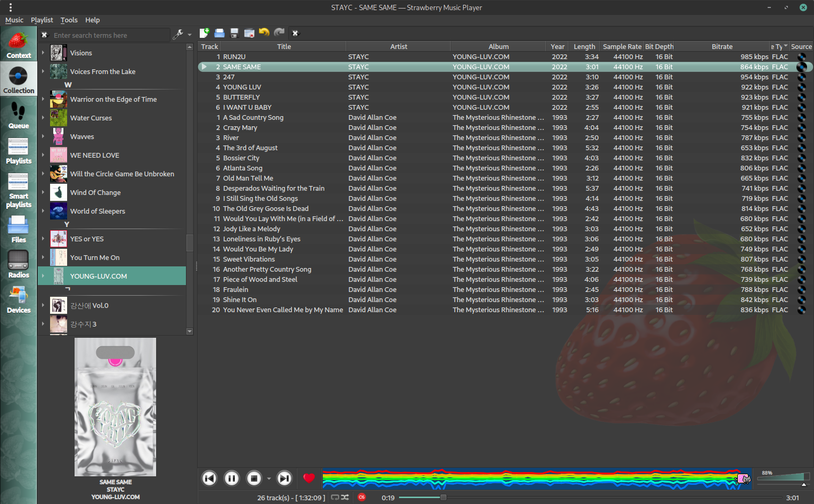The width and height of the screenshot is (814, 504).
Task: Open the Tools menu
Action: click(x=69, y=20)
